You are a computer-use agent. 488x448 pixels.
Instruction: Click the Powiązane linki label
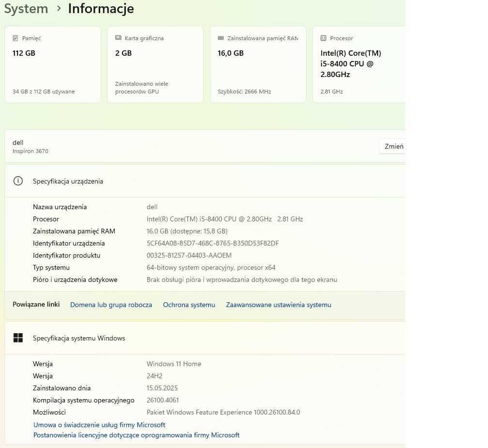[36, 305]
